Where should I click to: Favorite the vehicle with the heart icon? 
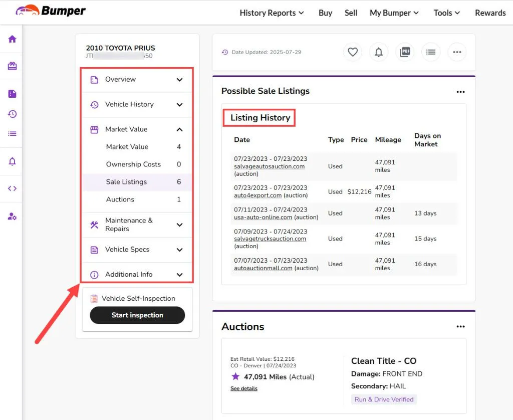pos(352,52)
